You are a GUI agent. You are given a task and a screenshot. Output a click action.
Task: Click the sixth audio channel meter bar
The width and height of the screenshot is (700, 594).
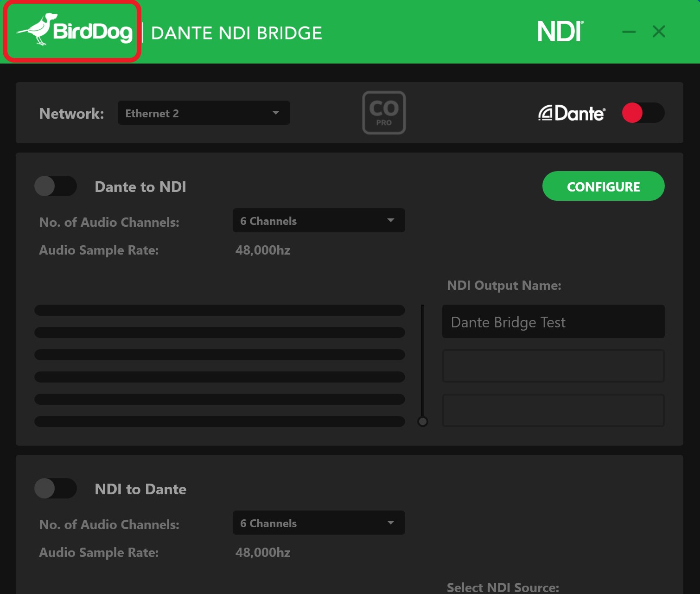click(x=220, y=422)
